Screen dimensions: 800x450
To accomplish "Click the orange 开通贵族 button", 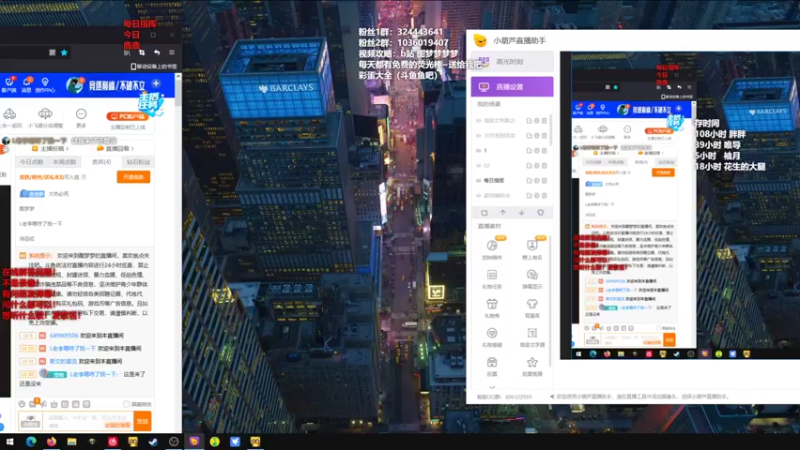I will [x=134, y=177].
